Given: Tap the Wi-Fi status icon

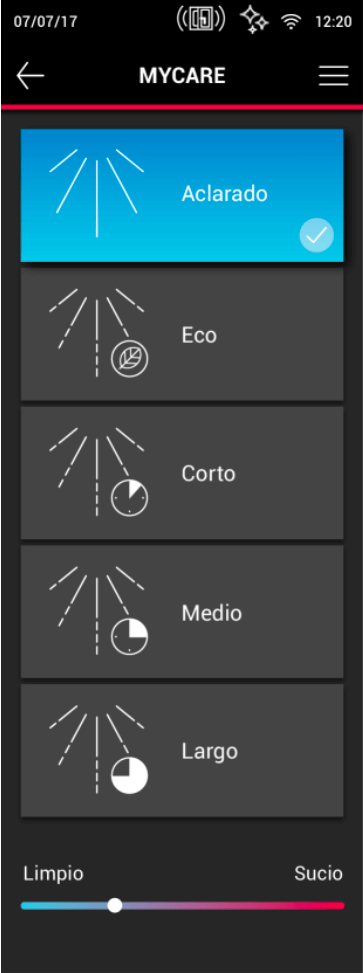Looking at the screenshot, I should tap(290, 22).
